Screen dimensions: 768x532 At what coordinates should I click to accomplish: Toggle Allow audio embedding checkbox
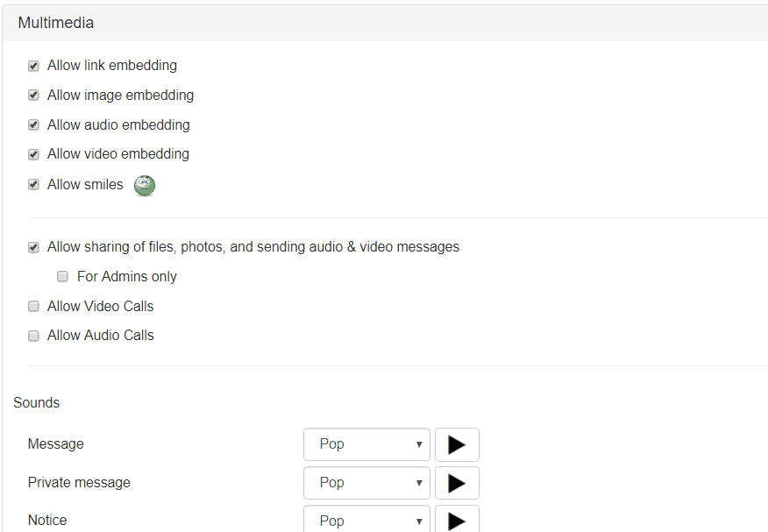coord(33,125)
